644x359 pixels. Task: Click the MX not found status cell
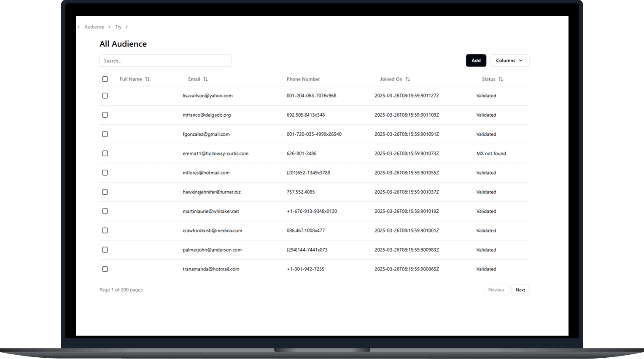click(491, 153)
